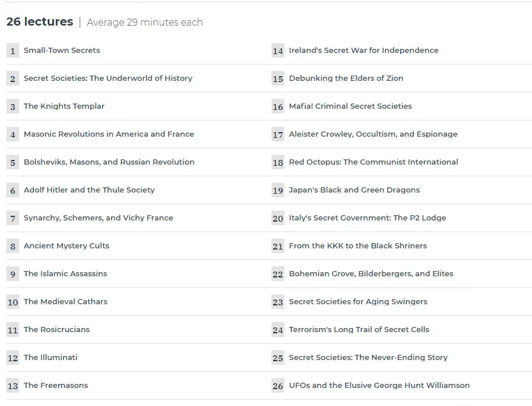The width and height of the screenshot is (532, 406).
Task: Select the number 23 badge icon
Action: (x=277, y=302)
